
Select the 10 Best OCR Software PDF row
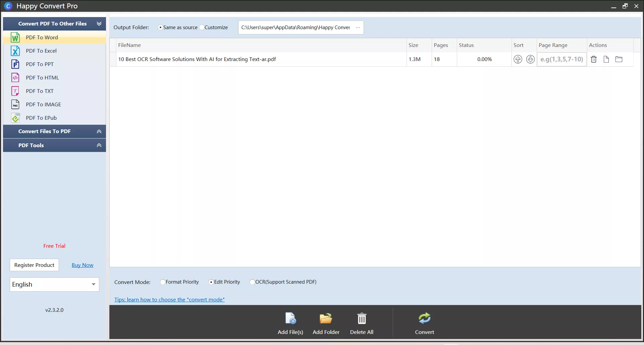point(371,59)
